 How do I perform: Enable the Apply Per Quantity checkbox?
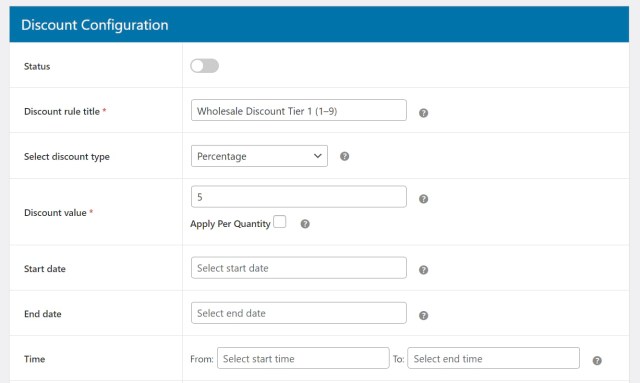280,222
